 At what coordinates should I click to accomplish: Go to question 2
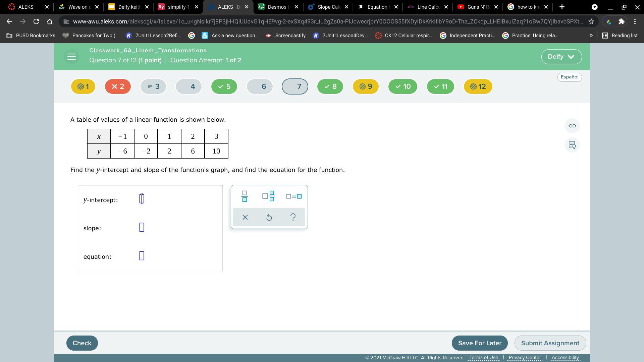click(x=118, y=86)
